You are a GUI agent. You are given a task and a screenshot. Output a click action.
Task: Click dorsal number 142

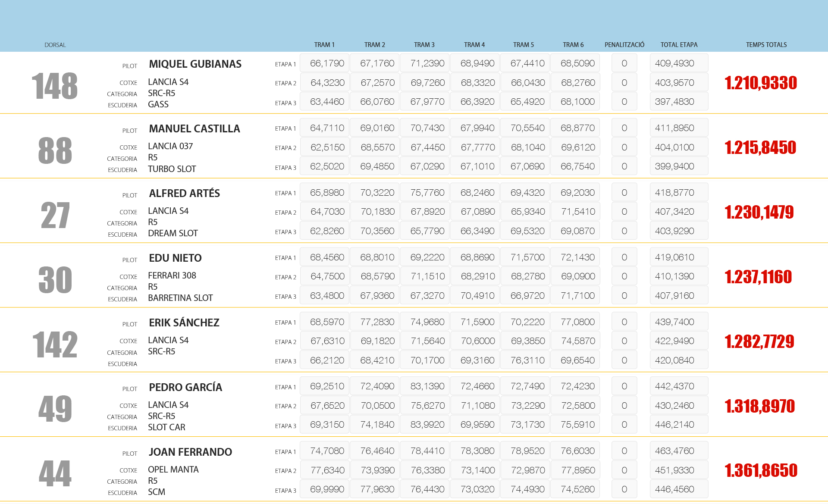(55, 345)
